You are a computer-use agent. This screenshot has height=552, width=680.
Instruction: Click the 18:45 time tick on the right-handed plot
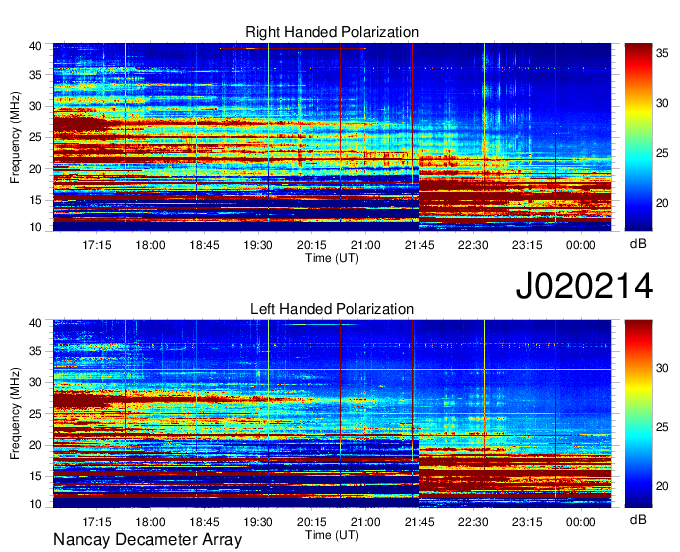coord(204,245)
